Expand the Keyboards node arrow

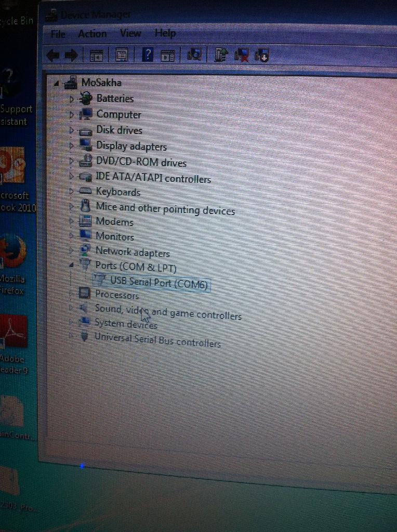pyautogui.click(x=71, y=191)
